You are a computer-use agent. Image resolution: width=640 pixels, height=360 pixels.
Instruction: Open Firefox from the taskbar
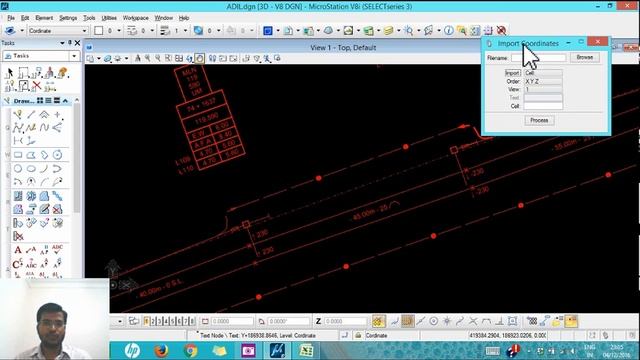coord(161,351)
